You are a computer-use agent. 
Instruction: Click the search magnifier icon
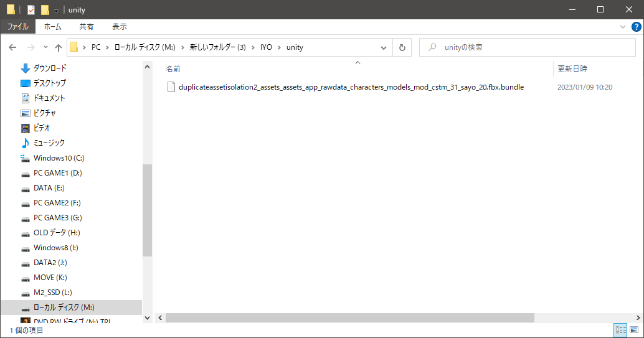tap(432, 48)
